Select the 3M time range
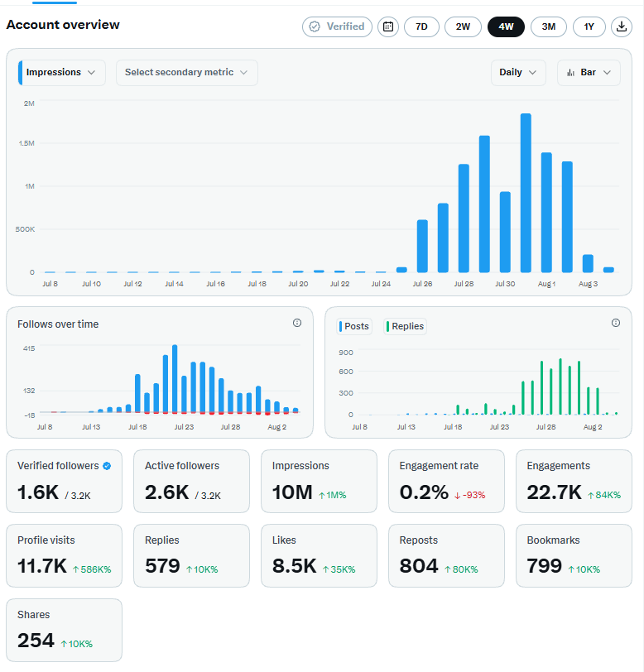This screenshot has height=672, width=644. (x=548, y=26)
